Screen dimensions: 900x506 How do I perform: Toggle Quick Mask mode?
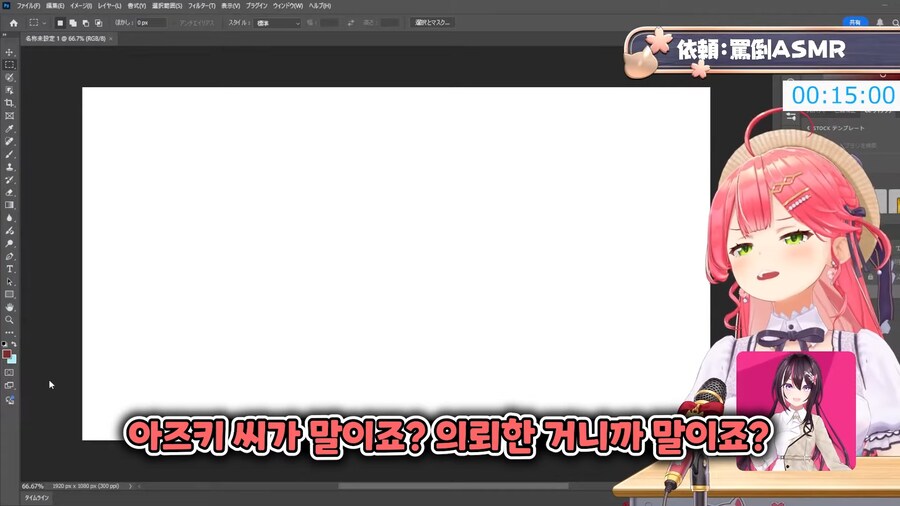pos(9,373)
